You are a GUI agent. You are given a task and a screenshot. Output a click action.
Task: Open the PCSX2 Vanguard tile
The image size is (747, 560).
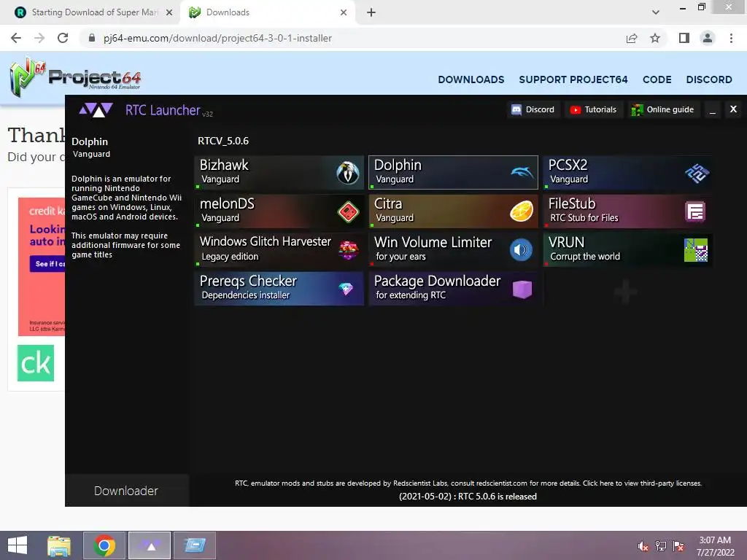click(x=628, y=172)
